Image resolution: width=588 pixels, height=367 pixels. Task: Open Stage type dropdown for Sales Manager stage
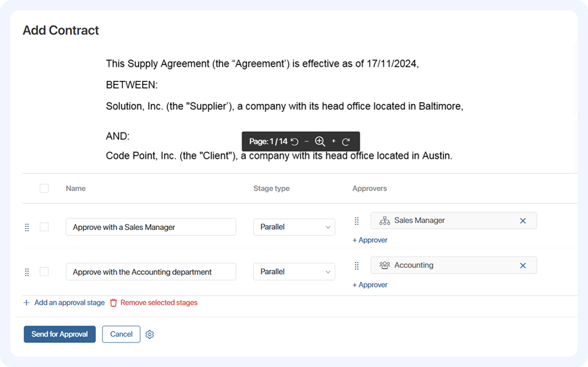pyautogui.click(x=294, y=227)
